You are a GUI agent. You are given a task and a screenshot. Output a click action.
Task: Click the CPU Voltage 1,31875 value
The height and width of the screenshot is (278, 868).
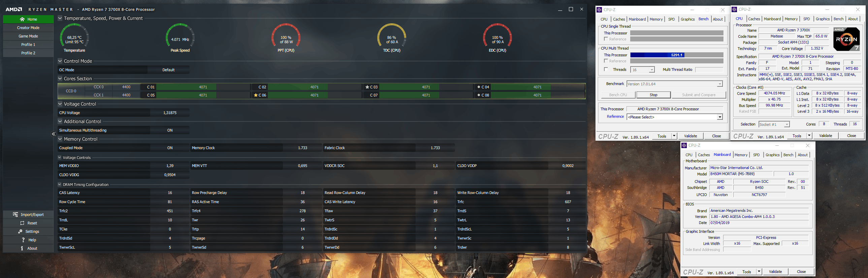(x=170, y=113)
